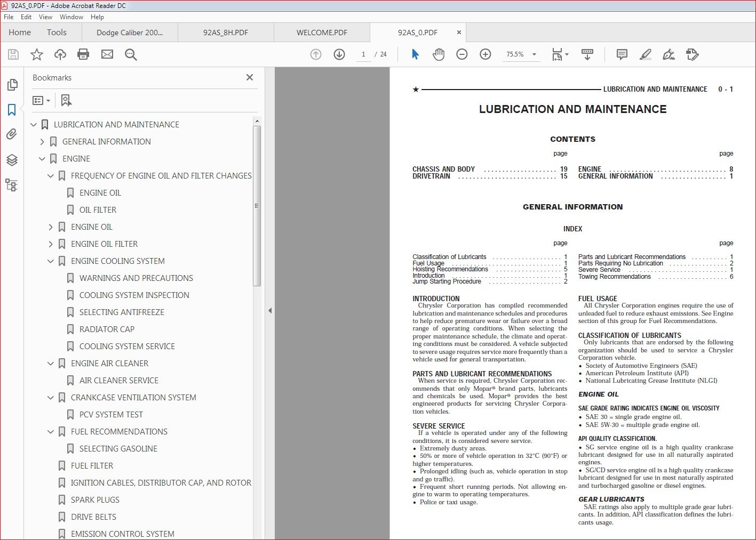Open the zoom level 75.5% dropdown
This screenshot has height=540, width=756.
tap(521, 54)
